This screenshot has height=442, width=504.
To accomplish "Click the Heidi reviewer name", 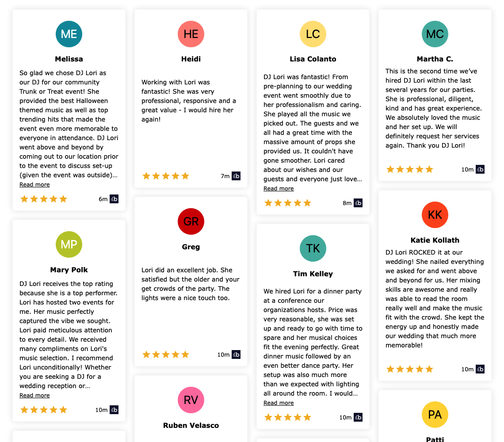I will [191, 59].
